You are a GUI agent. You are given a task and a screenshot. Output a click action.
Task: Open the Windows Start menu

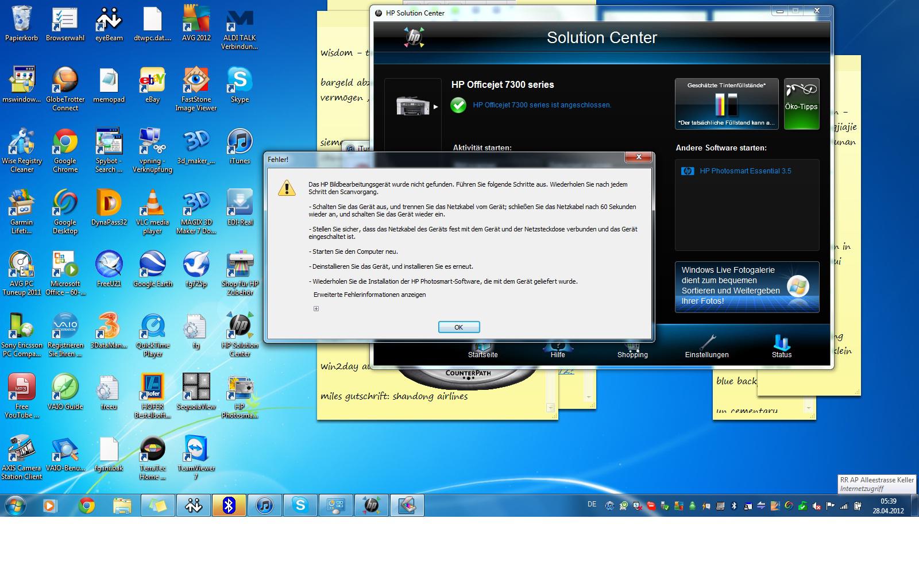[x=16, y=505]
